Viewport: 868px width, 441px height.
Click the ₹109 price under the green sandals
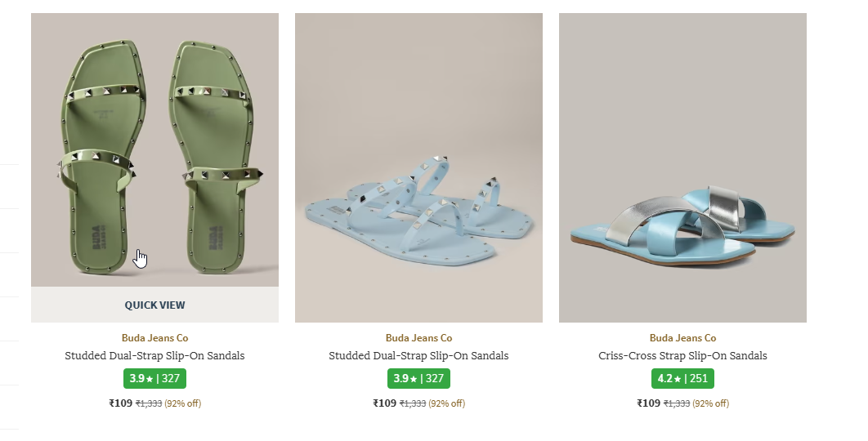pyautogui.click(x=121, y=403)
